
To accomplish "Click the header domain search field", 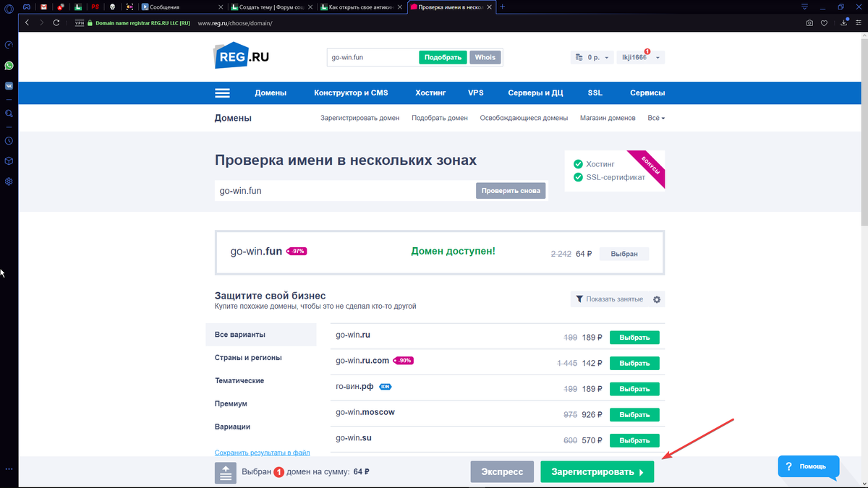I will click(x=373, y=57).
